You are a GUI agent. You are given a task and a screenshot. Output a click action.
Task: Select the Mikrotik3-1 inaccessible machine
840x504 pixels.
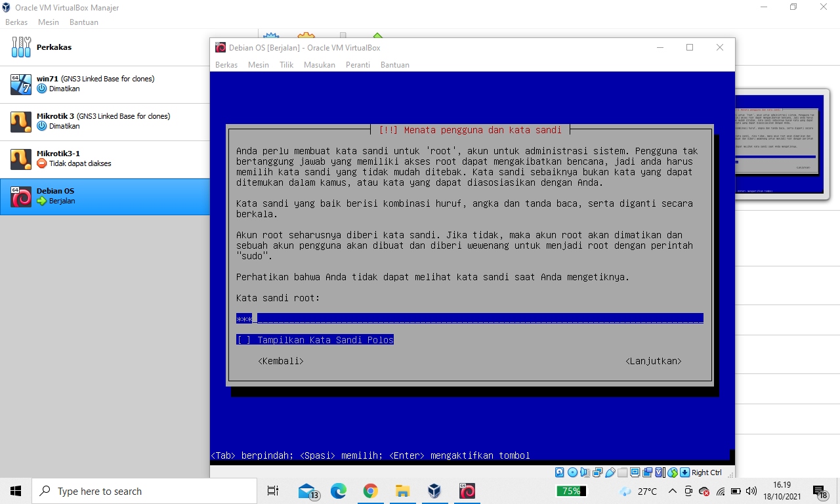(x=105, y=159)
